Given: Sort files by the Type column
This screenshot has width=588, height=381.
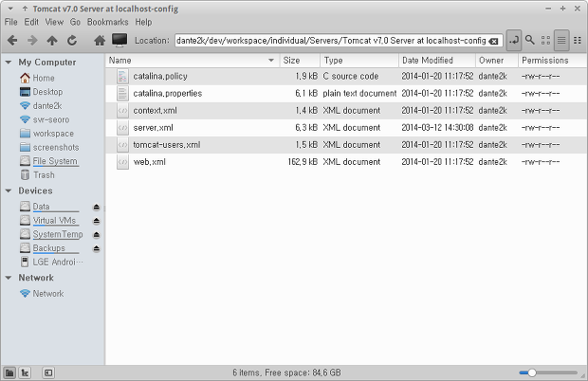Looking at the screenshot, I should [359, 61].
